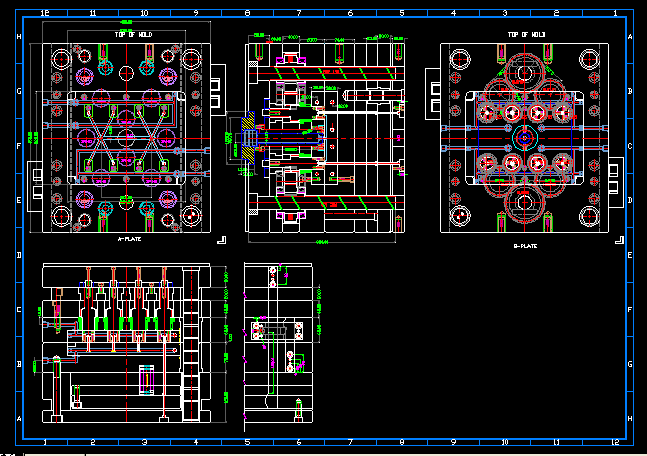Select the yellow hatched locating ring
This screenshot has width=647, height=456.
[248, 138]
